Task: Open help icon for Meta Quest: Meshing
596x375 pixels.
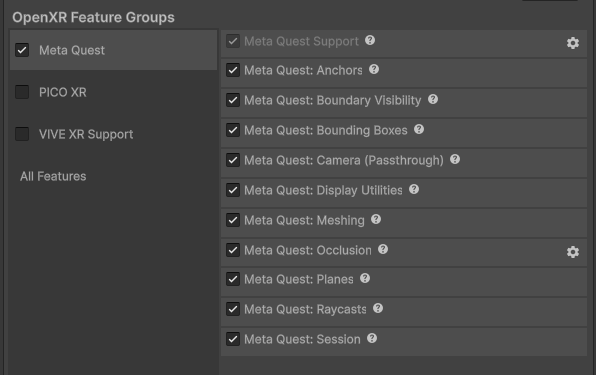Action: coord(376,219)
